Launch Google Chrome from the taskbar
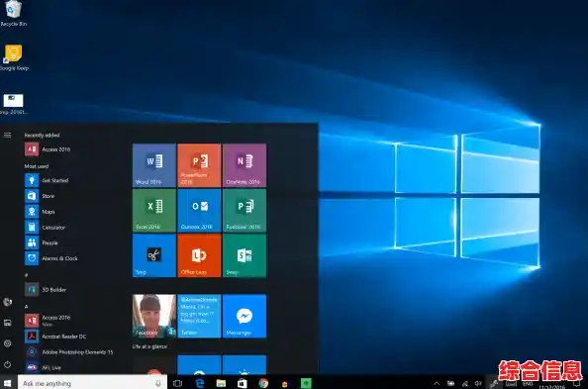This screenshot has height=389, width=588. pyautogui.click(x=263, y=383)
